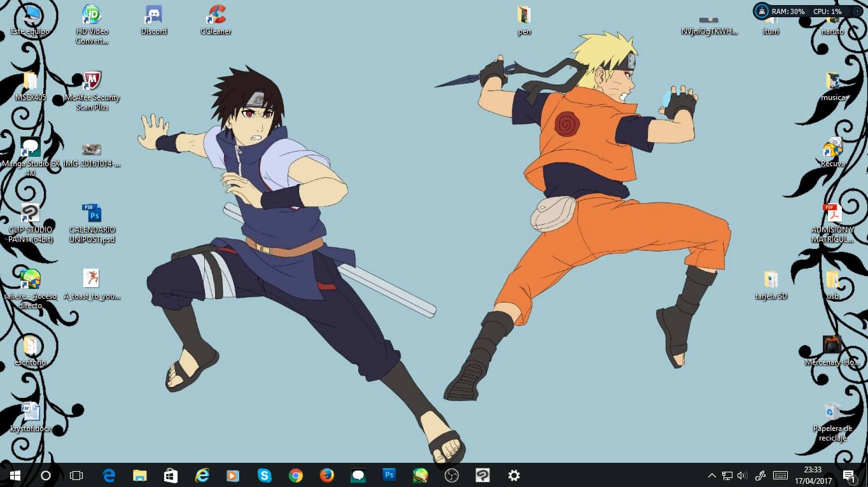Click the pen tablet tray icon
The height and width of the screenshot is (487, 868).
760,476
